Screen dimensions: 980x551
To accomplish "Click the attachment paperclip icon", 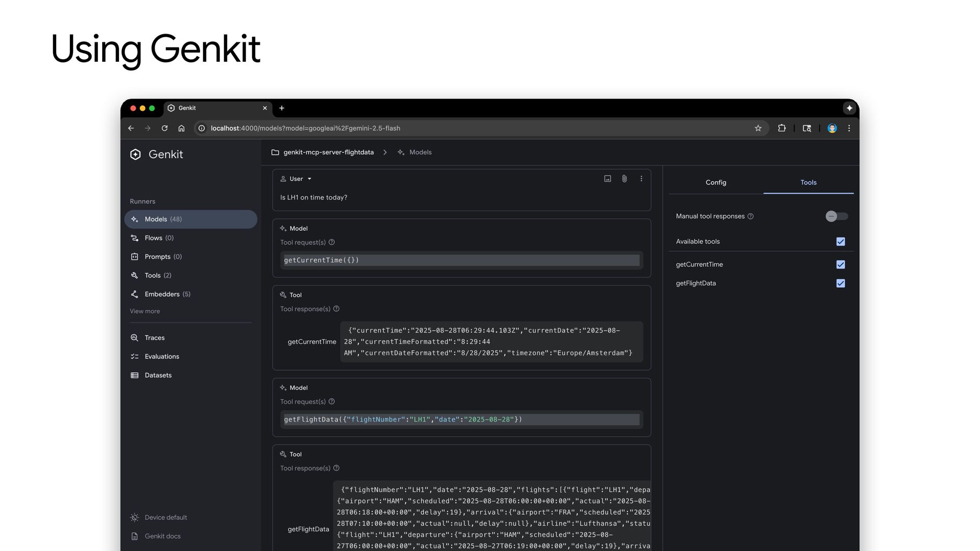I will pos(624,179).
